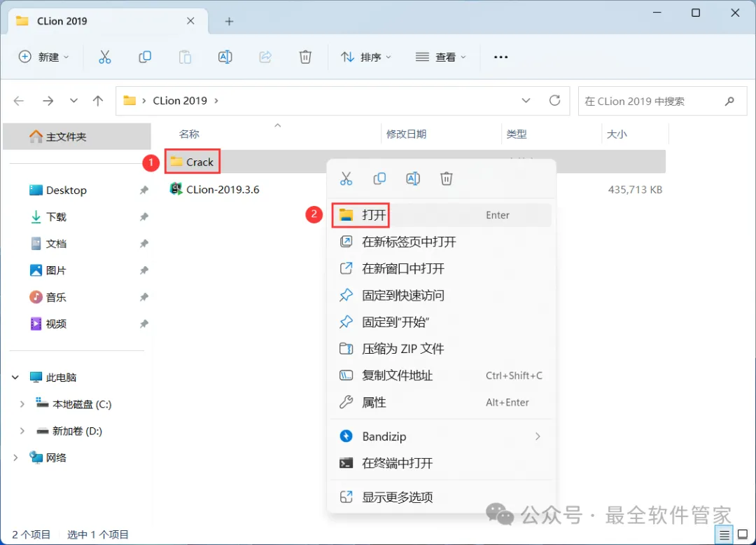Expand the 网络 tree node
The image size is (756, 545).
point(15,457)
